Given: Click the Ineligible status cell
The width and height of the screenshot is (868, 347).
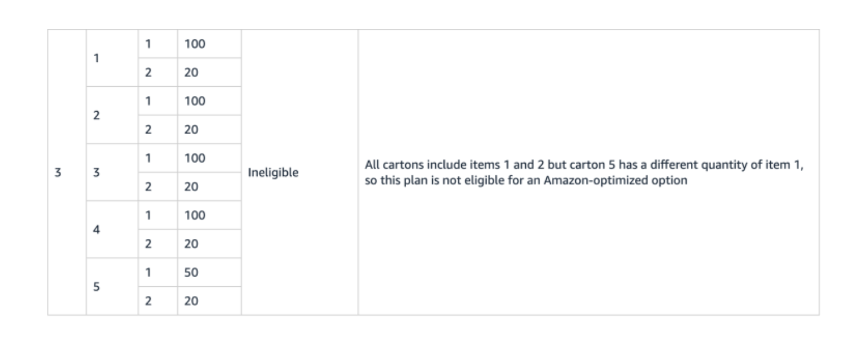Looking at the screenshot, I should [x=273, y=172].
